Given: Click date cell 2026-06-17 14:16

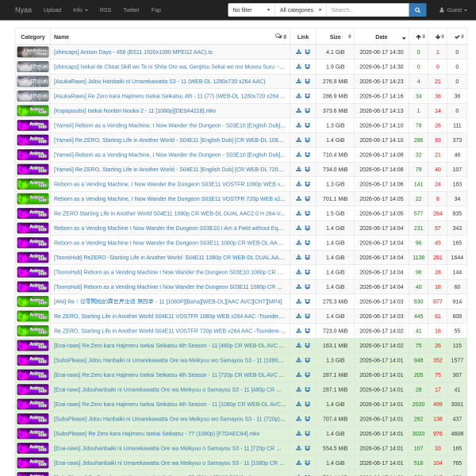Looking at the screenshot, I should (382, 96).
